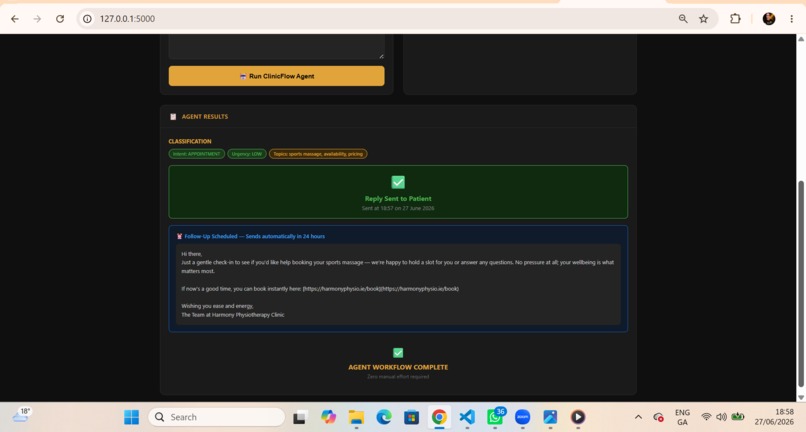The image size is (806, 432).
Task: Open the Windows Start menu
Action: (132, 417)
